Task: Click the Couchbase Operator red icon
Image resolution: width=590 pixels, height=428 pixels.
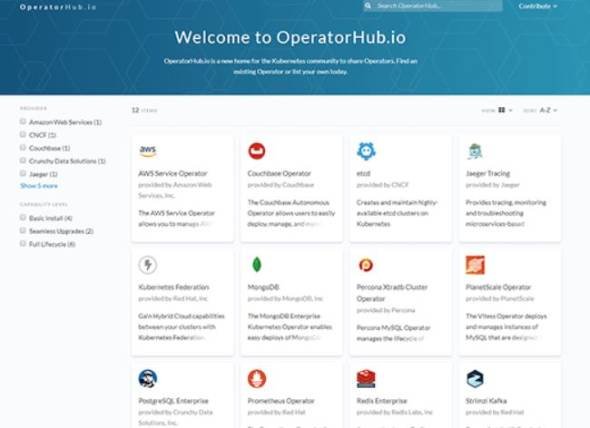Action: (x=257, y=151)
